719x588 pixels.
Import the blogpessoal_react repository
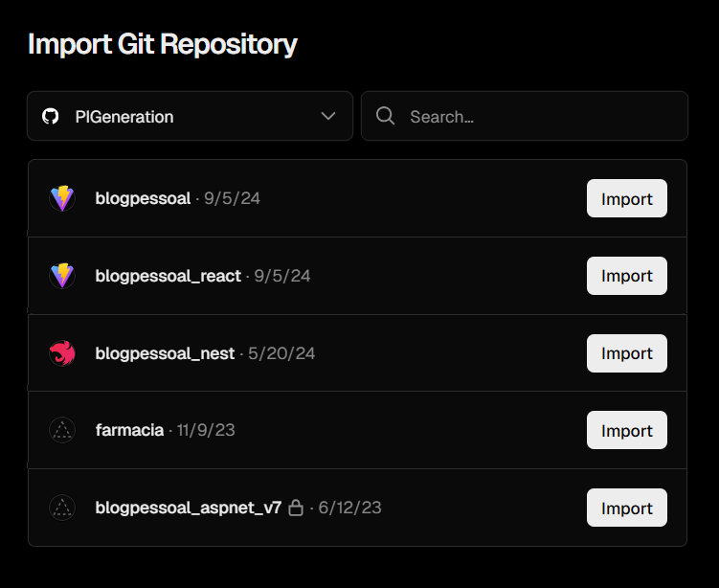(x=626, y=276)
